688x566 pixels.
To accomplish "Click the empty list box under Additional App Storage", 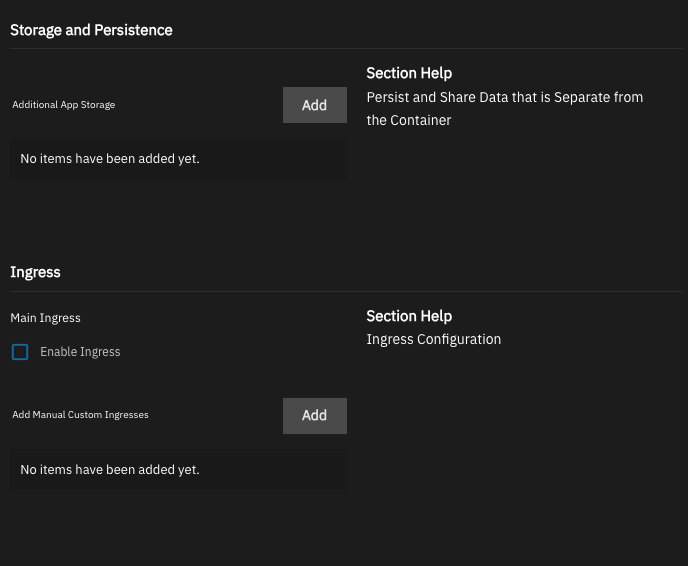I will coord(178,159).
